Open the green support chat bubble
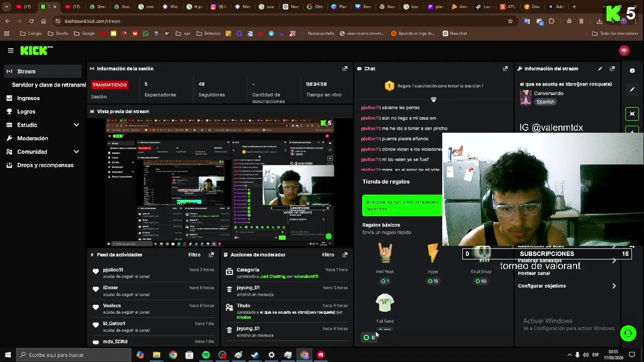This screenshot has height=362, width=644. [628, 333]
